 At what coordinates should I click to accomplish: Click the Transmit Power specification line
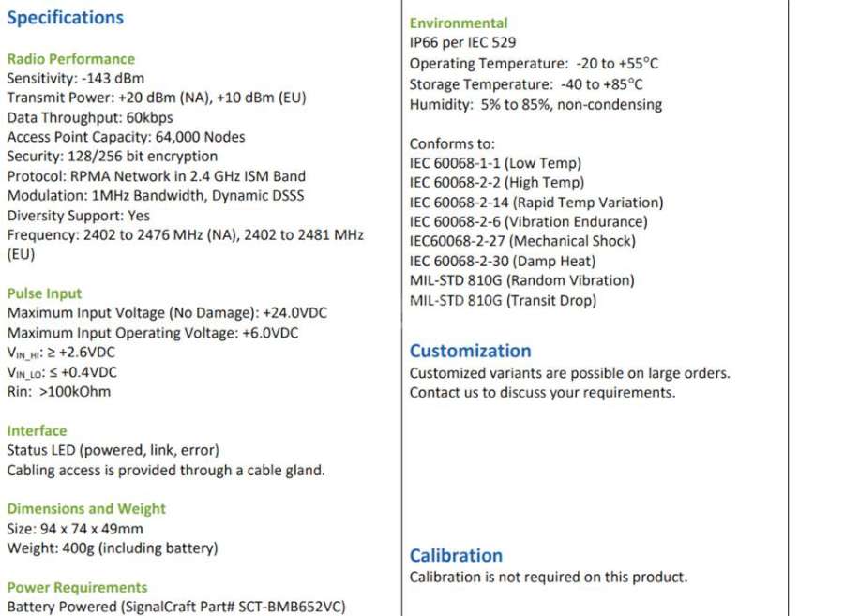(x=157, y=98)
